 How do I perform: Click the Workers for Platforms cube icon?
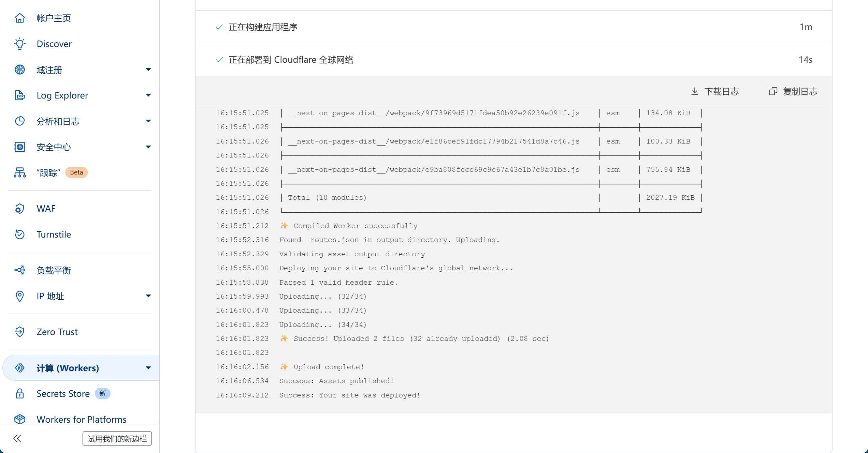(x=20, y=419)
